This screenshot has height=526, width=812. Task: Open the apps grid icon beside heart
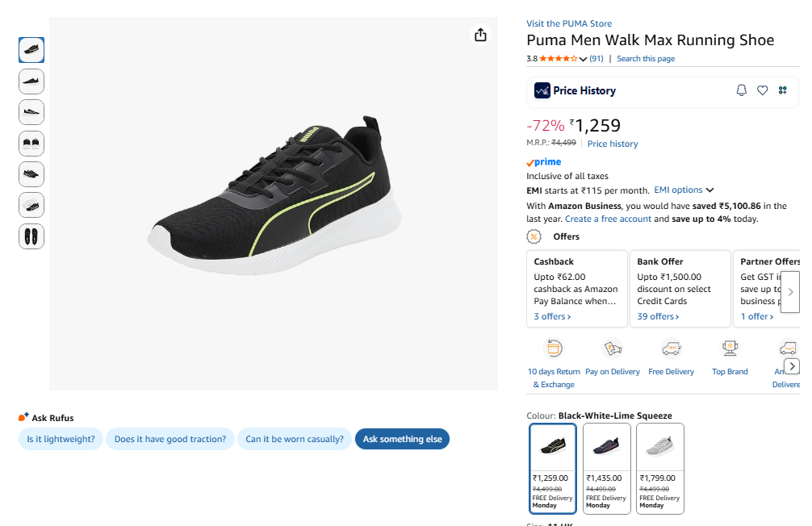pos(782,90)
